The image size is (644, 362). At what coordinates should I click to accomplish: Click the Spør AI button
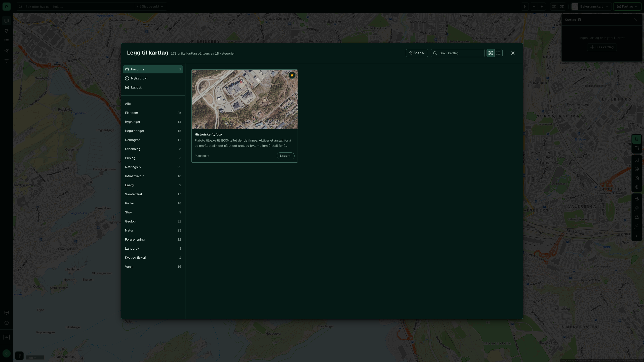coord(417,53)
